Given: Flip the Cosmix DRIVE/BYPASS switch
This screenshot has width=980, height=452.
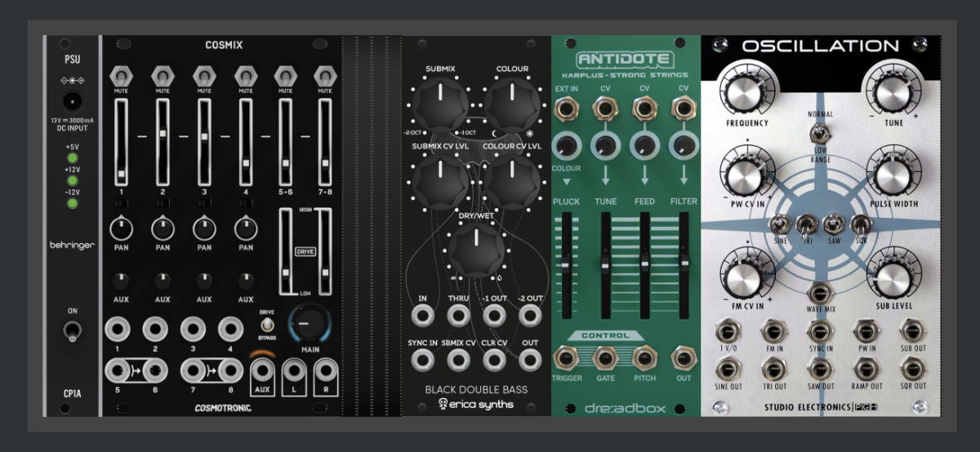Looking at the screenshot, I should pyautogui.click(x=265, y=324).
